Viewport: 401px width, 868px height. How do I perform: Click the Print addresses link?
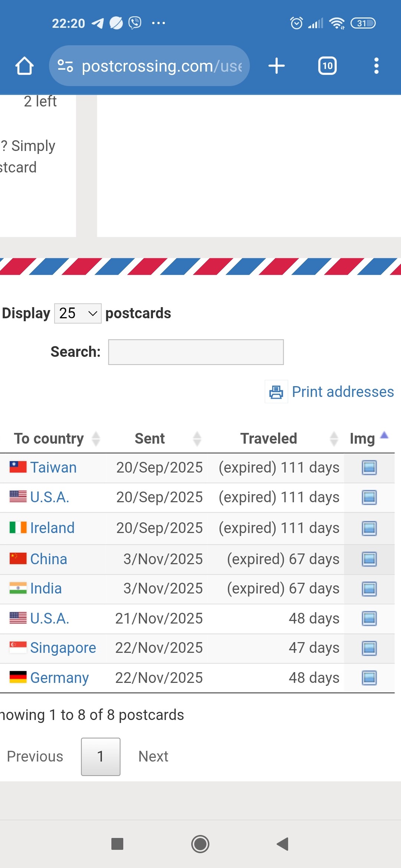pyautogui.click(x=343, y=392)
